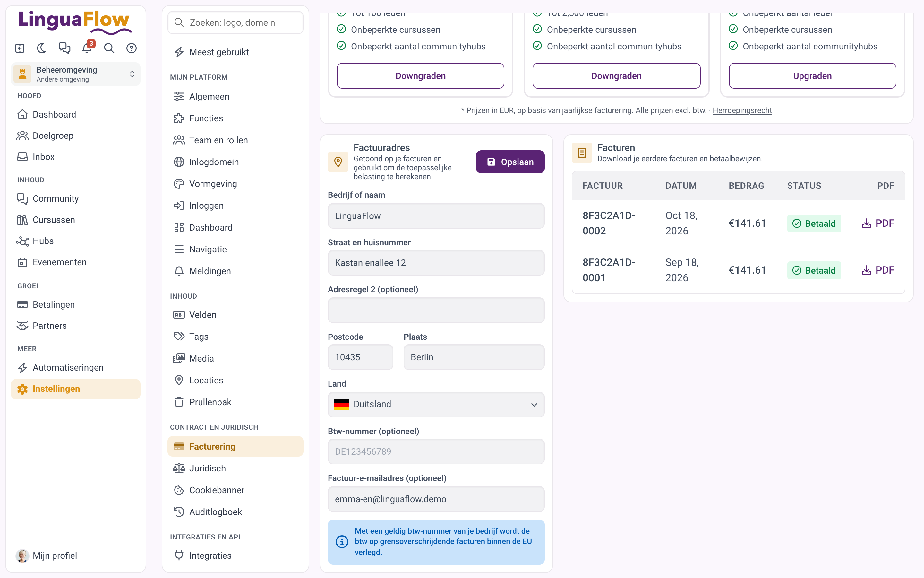924x578 pixels.
Task: Open Betalingen in the sidebar
Action: (76, 305)
